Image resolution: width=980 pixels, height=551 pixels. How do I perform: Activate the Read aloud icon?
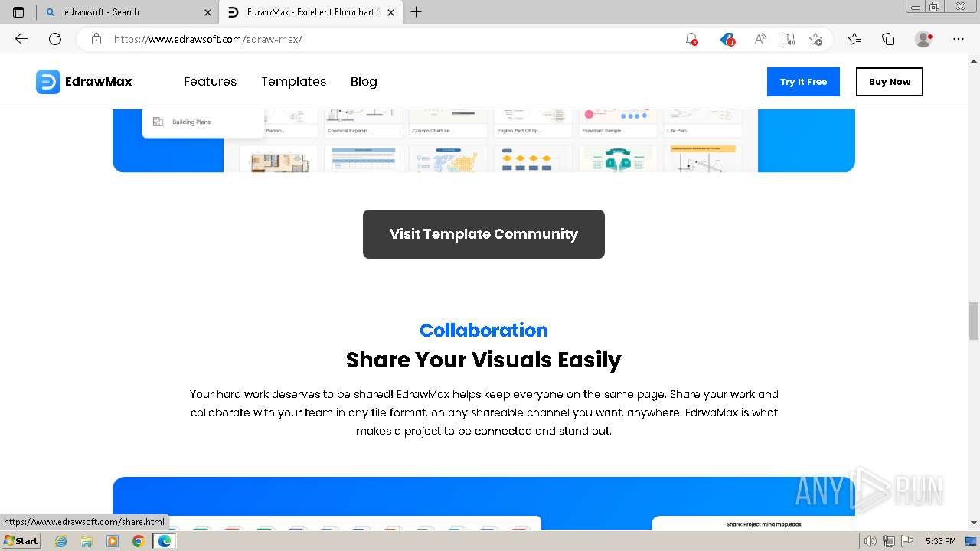pyautogui.click(x=760, y=39)
